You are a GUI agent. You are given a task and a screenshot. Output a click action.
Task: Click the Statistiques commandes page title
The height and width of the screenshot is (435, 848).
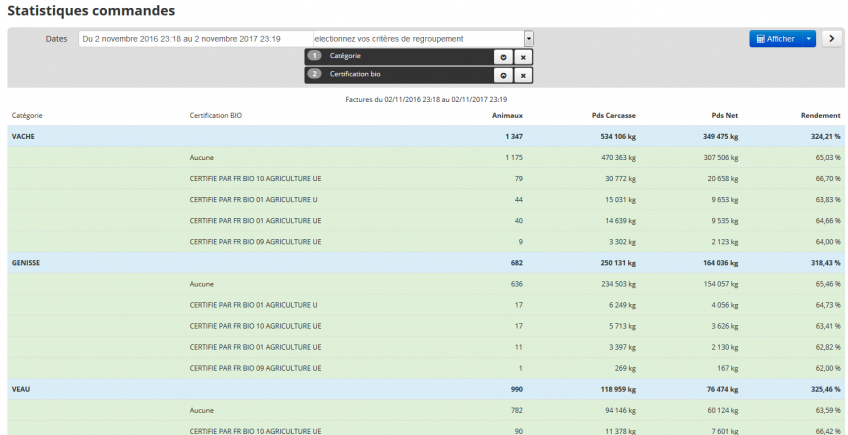point(91,10)
